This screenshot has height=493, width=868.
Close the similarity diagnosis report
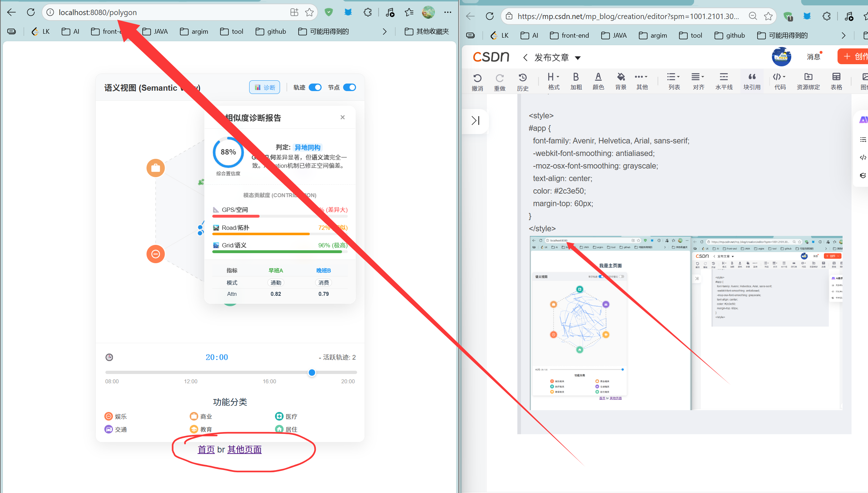pyautogui.click(x=342, y=117)
